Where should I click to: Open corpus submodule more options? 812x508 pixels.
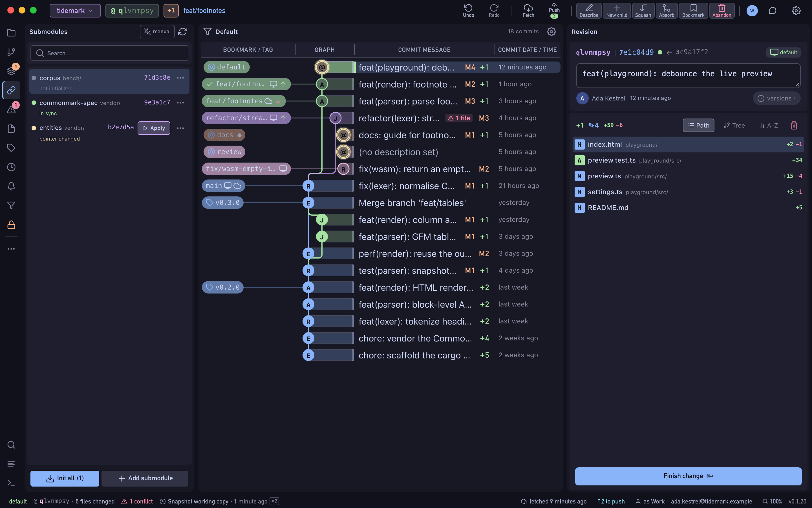point(180,78)
